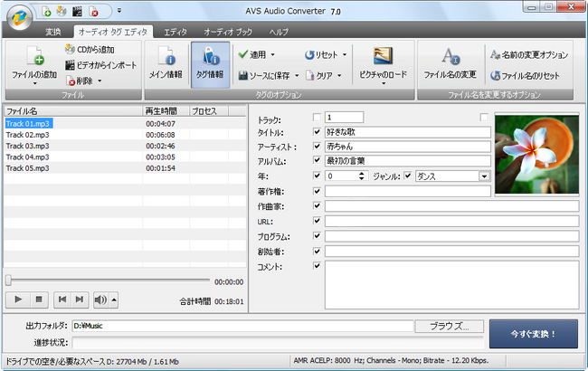This screenshot has width=588, height=371.
Task: Click the クリア clear icon
Action: pos(309,76)
